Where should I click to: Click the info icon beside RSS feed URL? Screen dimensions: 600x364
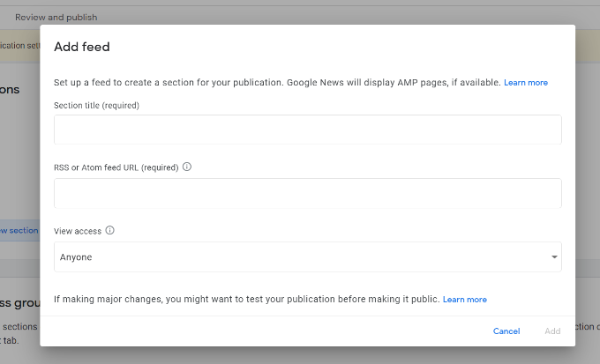(x=187, y=167)
